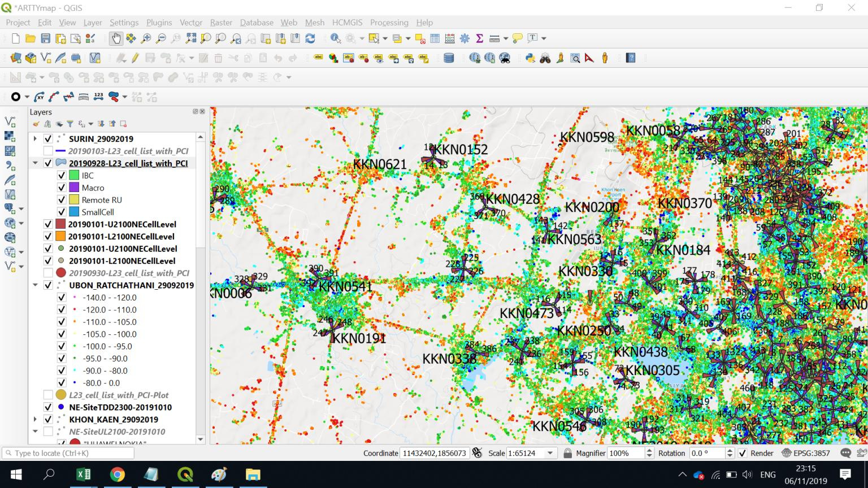
Task: Open the Text Annotation dropdown arrow
Action: pos(544,38)
